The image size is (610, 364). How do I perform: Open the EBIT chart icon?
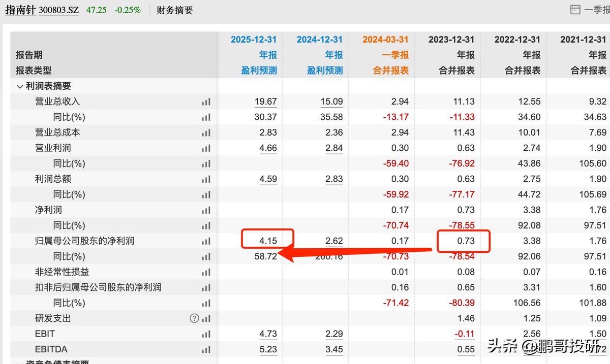(206, 334)
